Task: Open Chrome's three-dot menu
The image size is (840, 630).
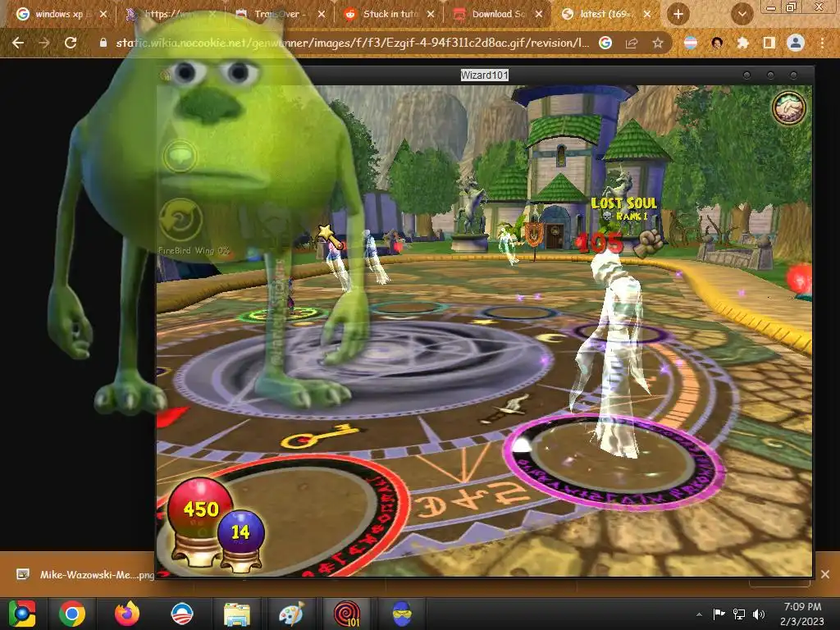Action: (x=822, y=43)
